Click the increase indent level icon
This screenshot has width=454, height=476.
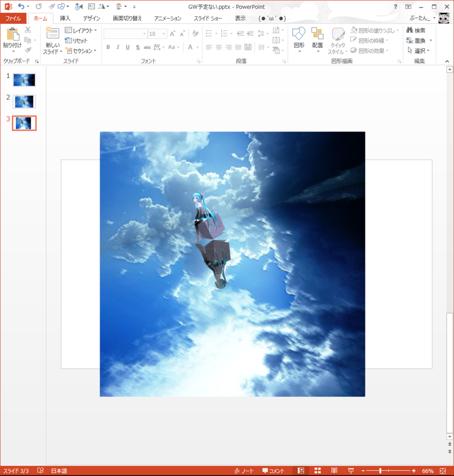coord(250,33)
